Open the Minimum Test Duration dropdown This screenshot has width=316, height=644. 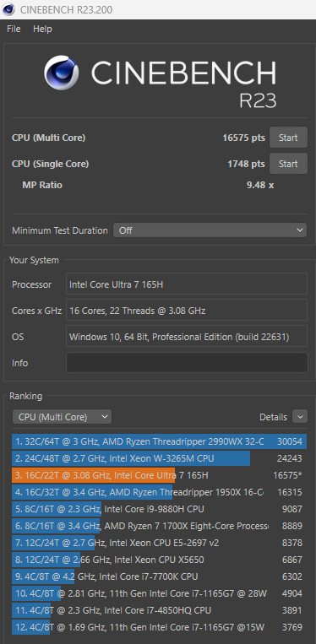pyautogui.click(x=210, y=230)
